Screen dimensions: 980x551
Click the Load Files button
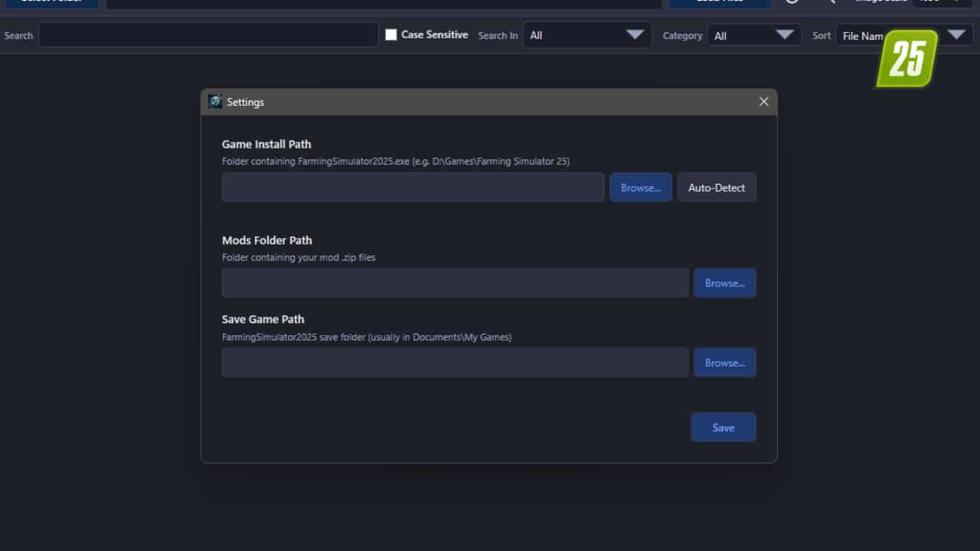(718, 2)
